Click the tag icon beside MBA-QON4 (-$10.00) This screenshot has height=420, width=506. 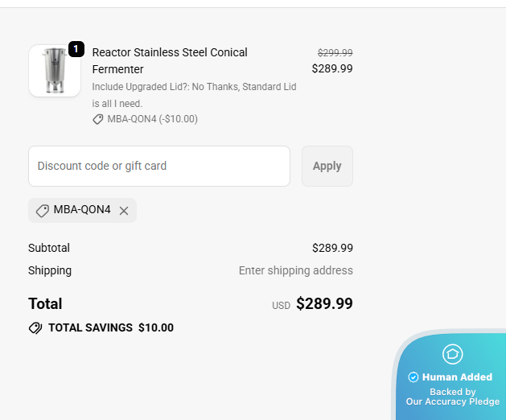pyautogui.click(x=98, y=119)
